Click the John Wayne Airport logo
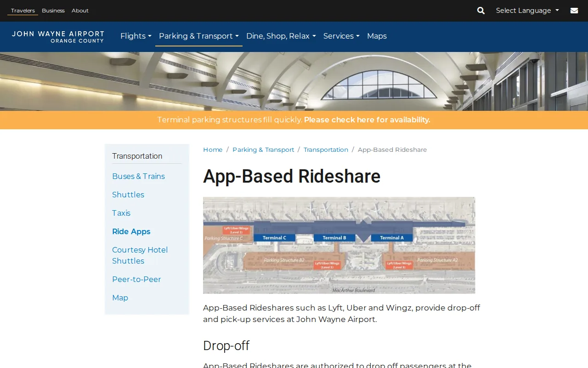This screenshot has height=368, width=588. tap(58, 37)
